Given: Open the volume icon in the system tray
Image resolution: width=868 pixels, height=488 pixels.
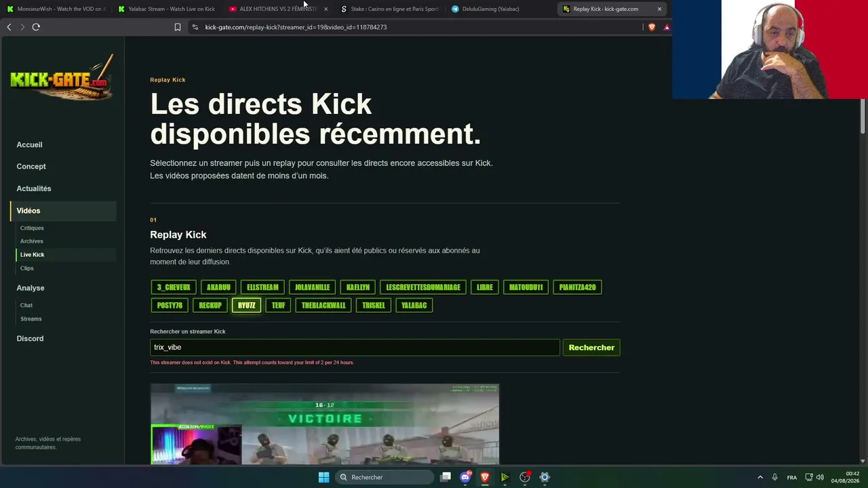Looking at the screenshot, I should 820,477.
